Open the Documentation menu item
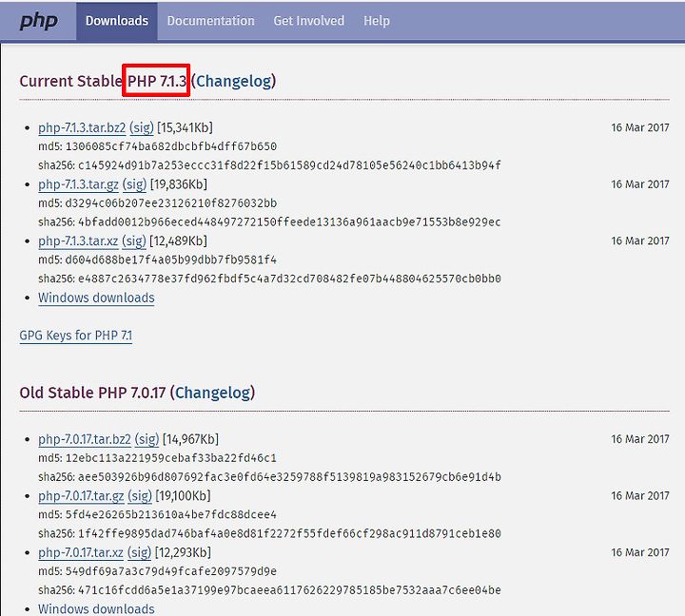The width and height of the screenshot is (685, 616). [210, 21]
